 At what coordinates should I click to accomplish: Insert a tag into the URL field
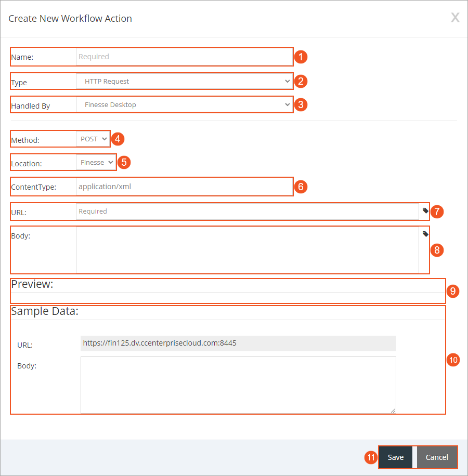pos(425,210)
